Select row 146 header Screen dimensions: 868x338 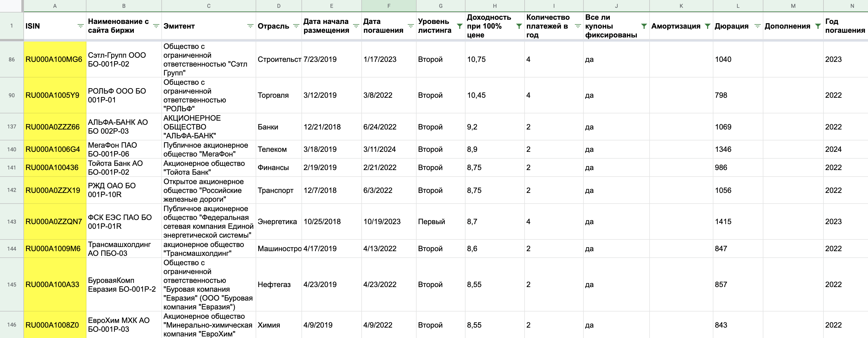[12, 325]
